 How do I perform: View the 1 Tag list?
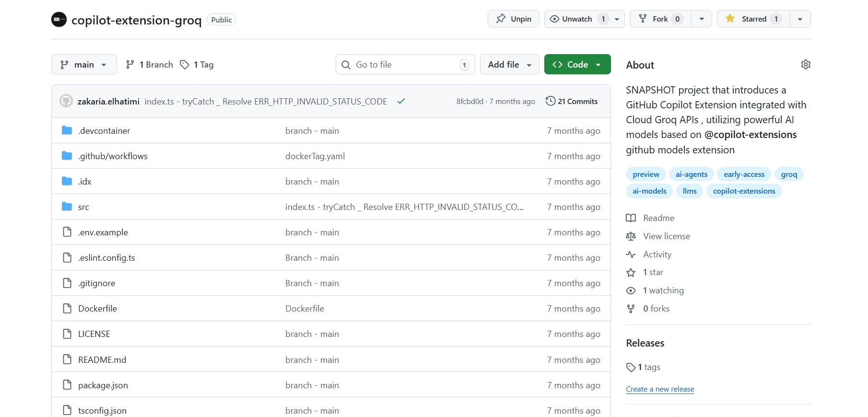click(x=197, y=64)
